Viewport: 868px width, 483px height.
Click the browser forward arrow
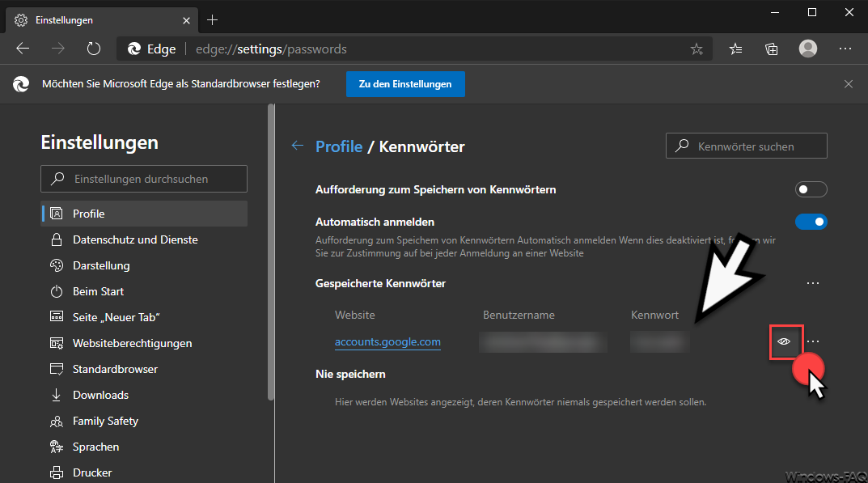point(58,49)
